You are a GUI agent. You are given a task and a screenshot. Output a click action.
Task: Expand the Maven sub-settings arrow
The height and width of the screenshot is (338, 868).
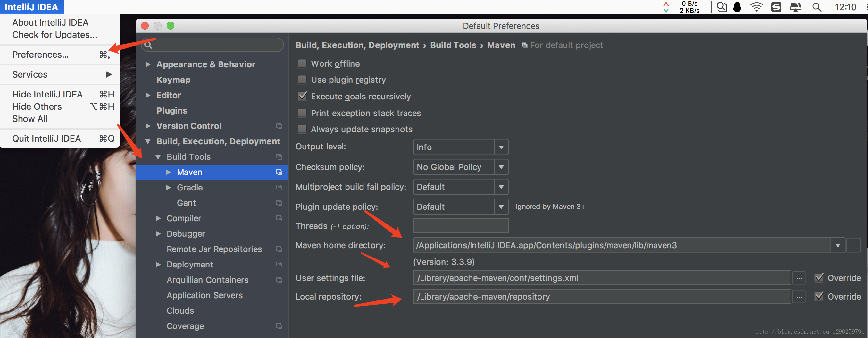click(169, 172)
